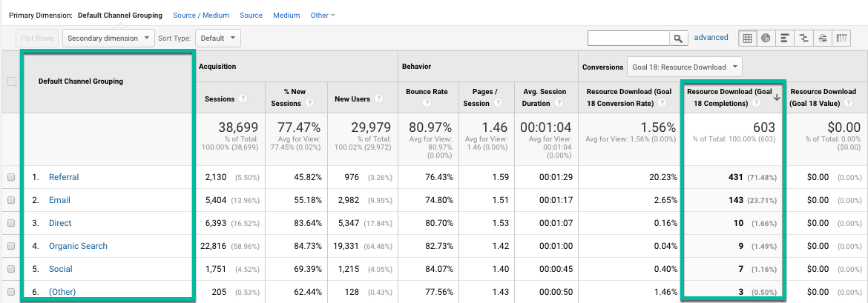Open the Term cloud view
Screen dimensions: 868x303
coord(823,38)
